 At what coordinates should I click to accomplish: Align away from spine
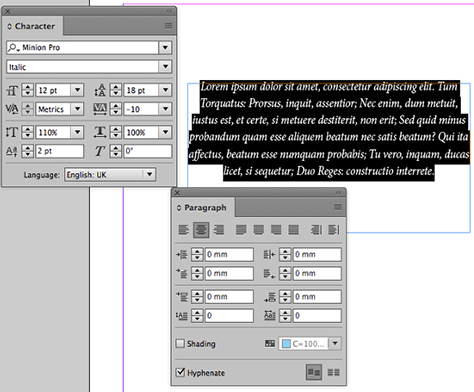[334, 230]
